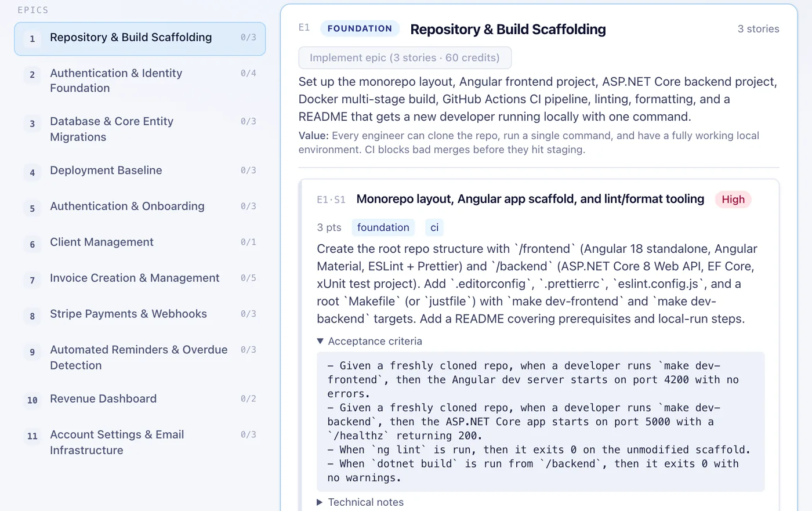
Task: Expand the Technical notes section
Action: click(360, 502)
